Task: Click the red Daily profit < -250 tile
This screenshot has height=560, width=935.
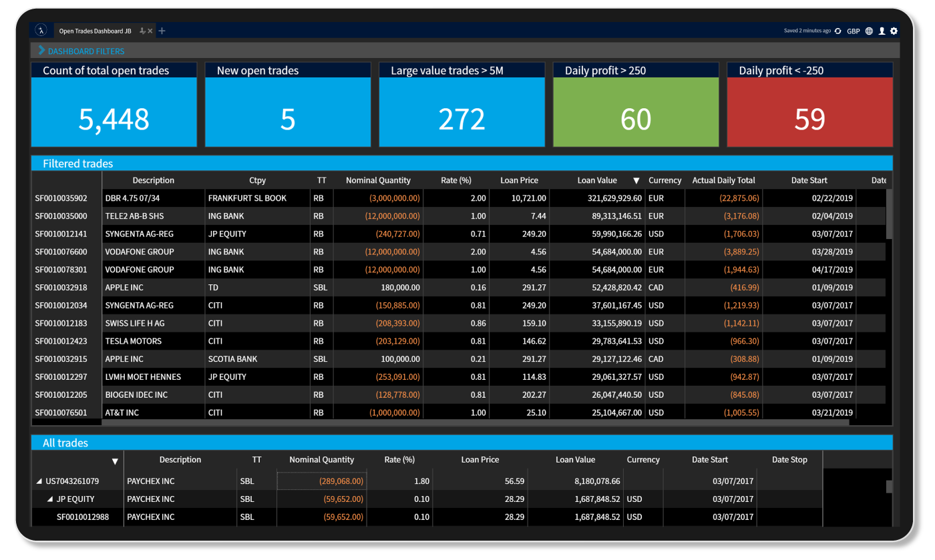Action: tap(810, 105)
